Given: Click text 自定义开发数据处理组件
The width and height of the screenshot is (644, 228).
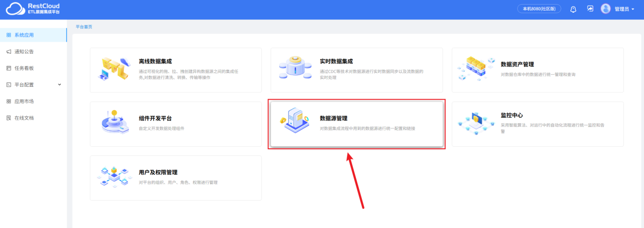Looking at the screenshot, I should [x=161, y=128].
